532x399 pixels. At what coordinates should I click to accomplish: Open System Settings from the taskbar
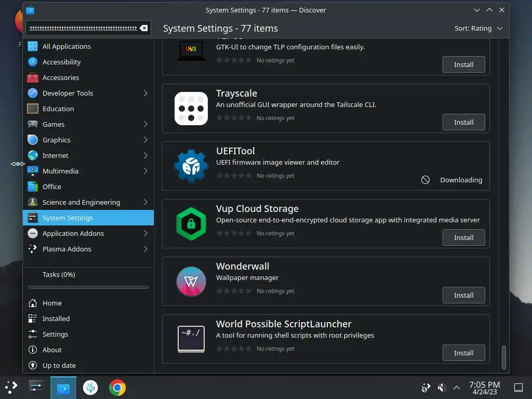coord(36,387)
